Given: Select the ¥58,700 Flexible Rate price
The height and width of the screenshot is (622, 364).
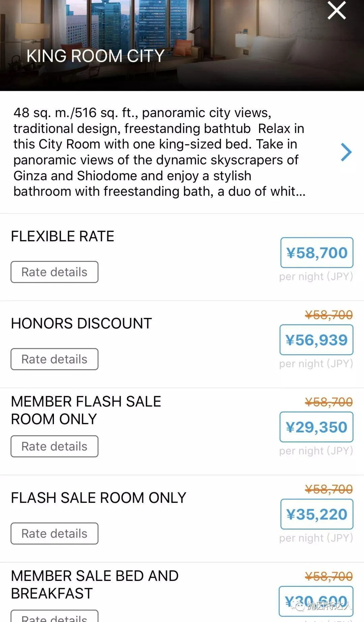Looking at the screenshot, I should tap(316, 253).
